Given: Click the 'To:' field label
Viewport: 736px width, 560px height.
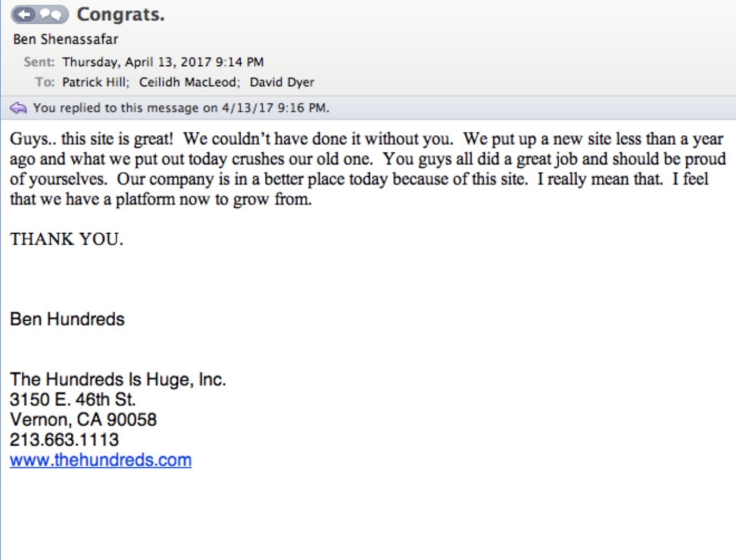Looking at the screenshot, I should [x=45, y=82].
